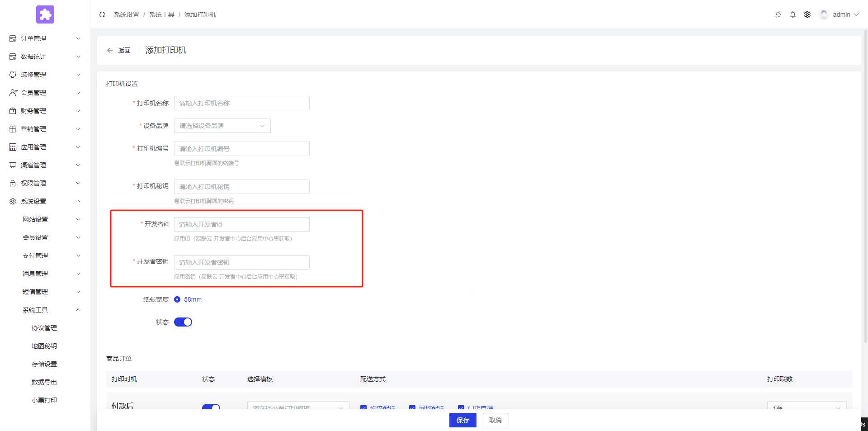The width and height of the screenshot is (868, 431).
Task: Collapse the 系统工具 submenu
Action: click(78, 310)
